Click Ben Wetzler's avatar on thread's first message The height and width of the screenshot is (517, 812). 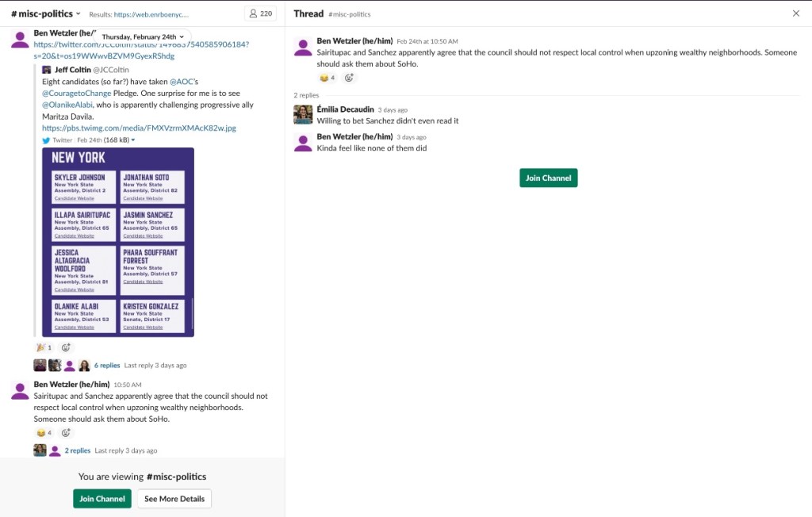pyautogui.click(x=303, y=47)
